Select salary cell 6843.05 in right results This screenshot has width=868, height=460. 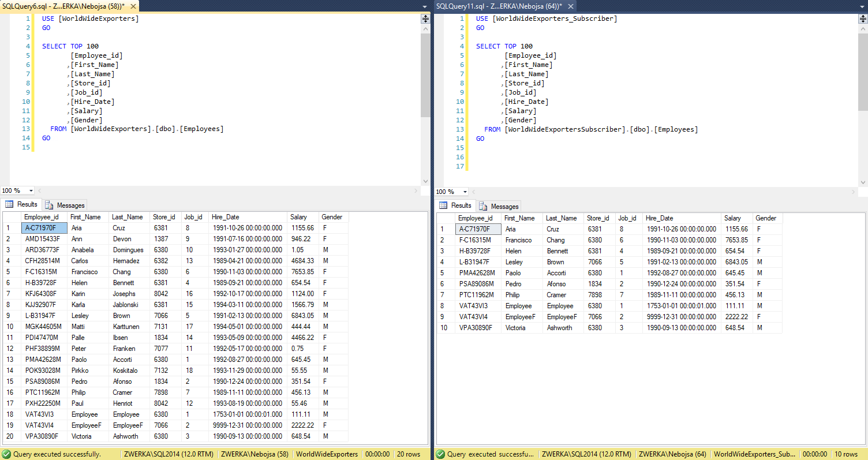pyautogui.click(x=737, y=262)
